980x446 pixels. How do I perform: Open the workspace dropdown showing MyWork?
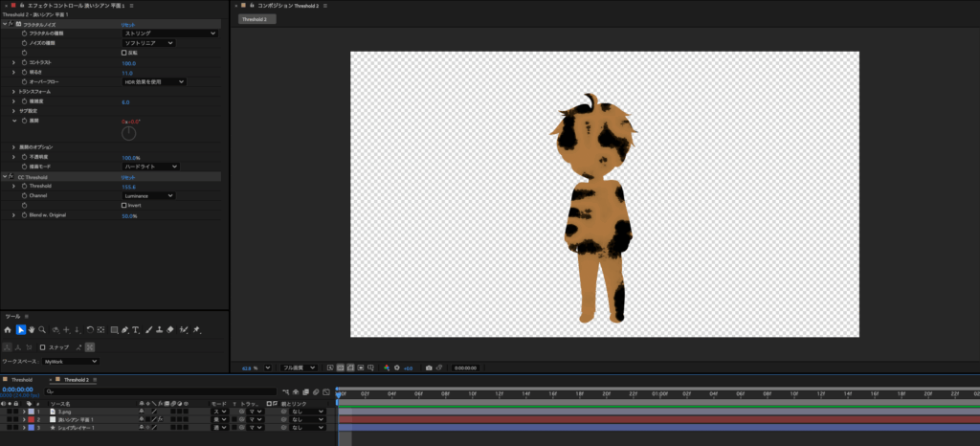[70, 361]
